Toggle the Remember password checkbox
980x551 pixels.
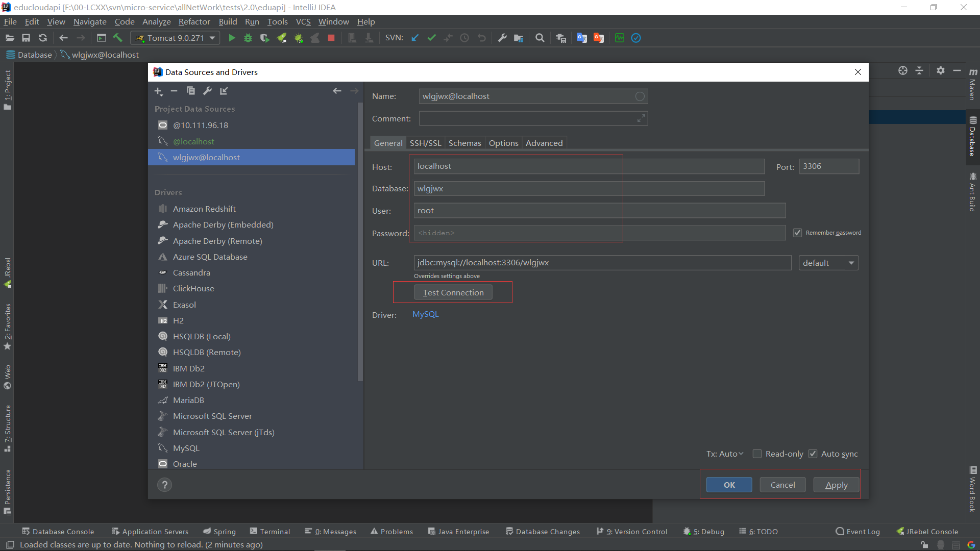(797, 233)
